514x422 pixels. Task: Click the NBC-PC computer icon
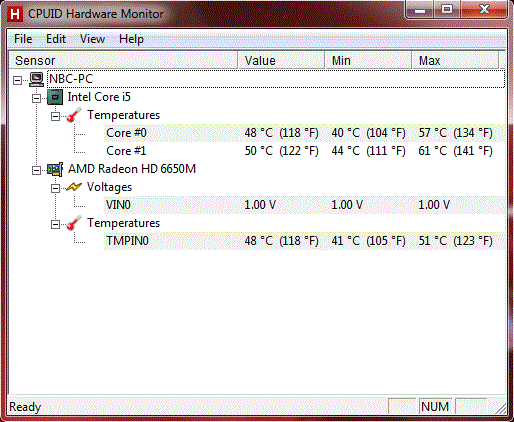(36, 79)
